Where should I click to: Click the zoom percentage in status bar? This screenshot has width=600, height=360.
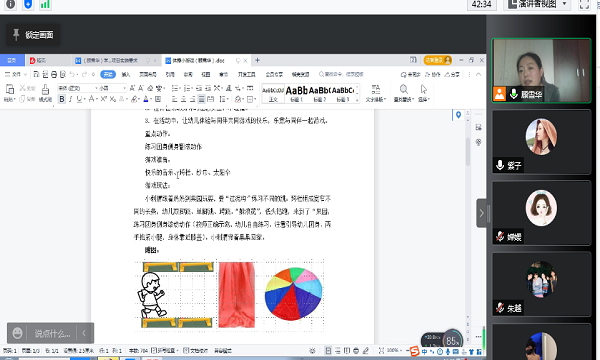[x=393, y=350]
